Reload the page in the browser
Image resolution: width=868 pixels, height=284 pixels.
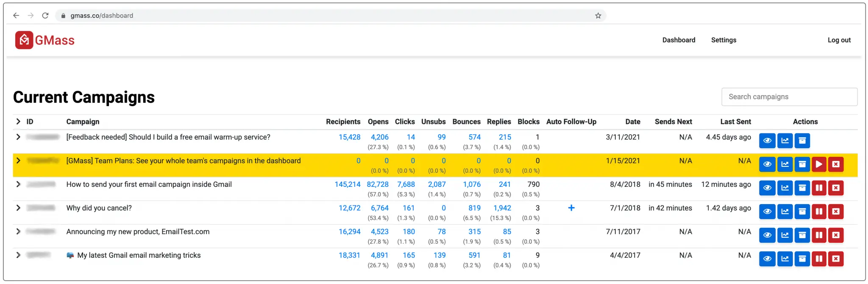click(45, 16)
